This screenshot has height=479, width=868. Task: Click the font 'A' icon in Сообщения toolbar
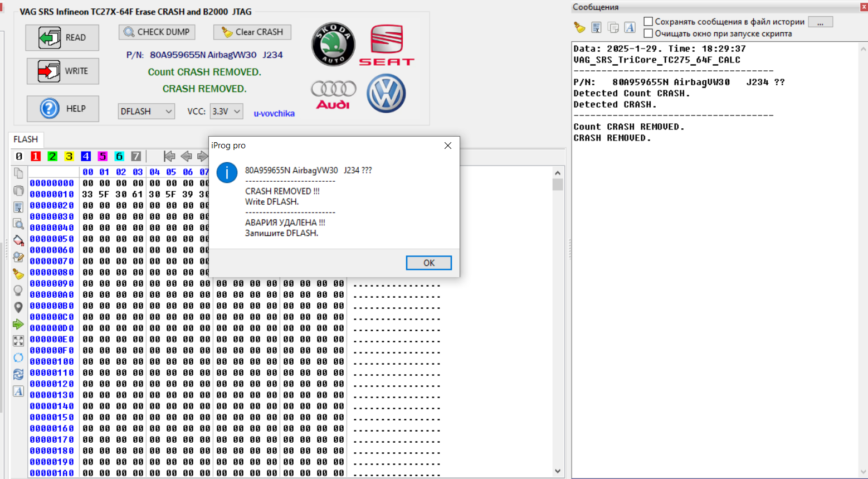tap(630, 27)
